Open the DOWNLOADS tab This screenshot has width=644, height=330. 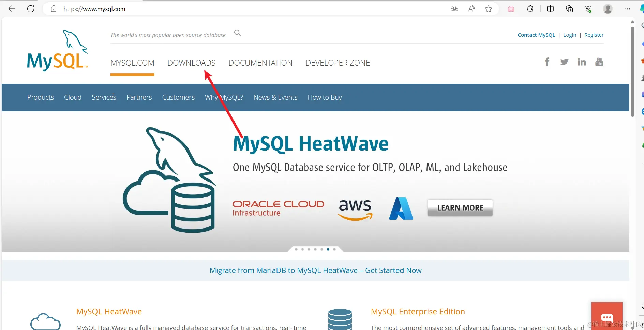(x=191, y=63)
